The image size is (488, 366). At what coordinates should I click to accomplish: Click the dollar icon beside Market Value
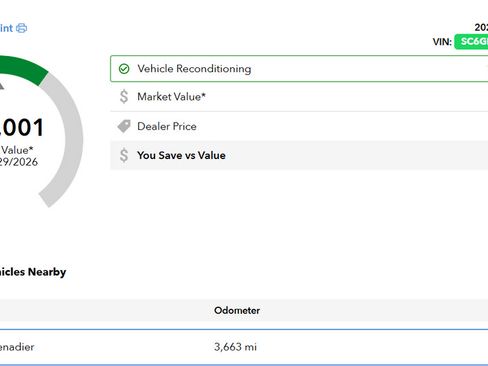coord(124,97)
